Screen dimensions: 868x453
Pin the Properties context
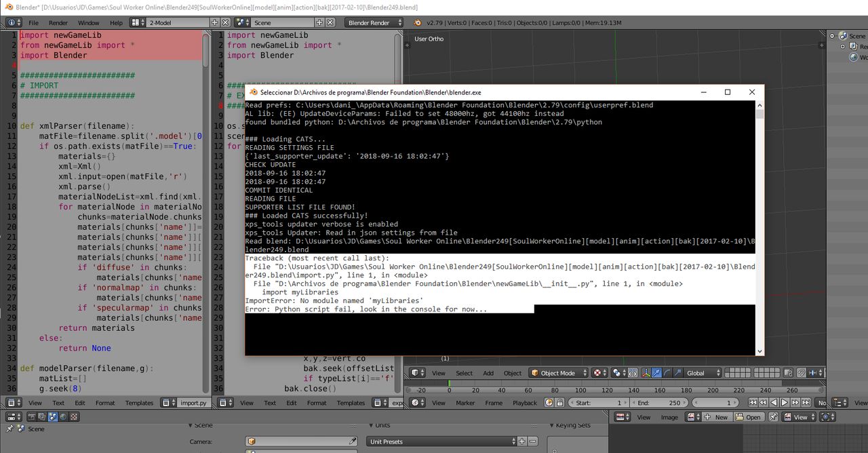9,429
